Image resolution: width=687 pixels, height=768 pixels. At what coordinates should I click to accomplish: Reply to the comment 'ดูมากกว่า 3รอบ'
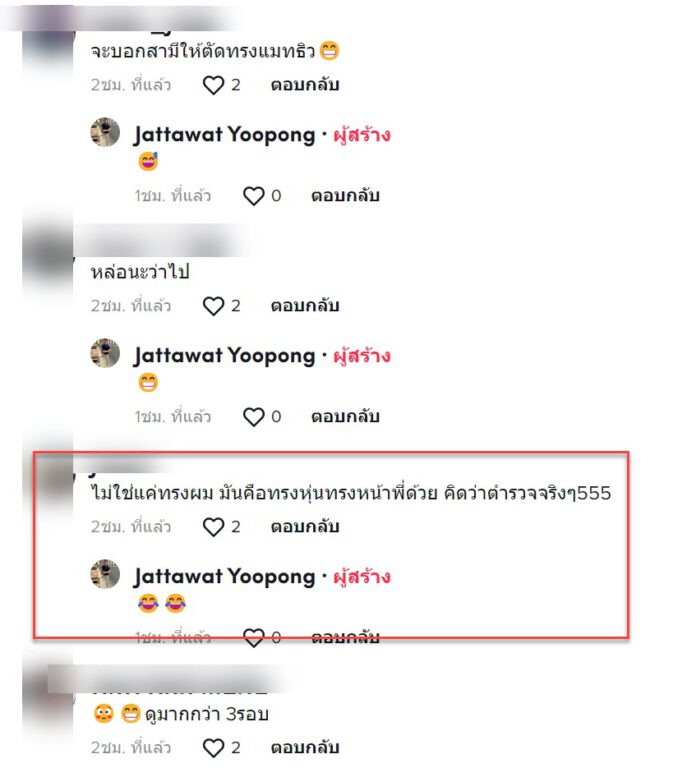point(305,748)
